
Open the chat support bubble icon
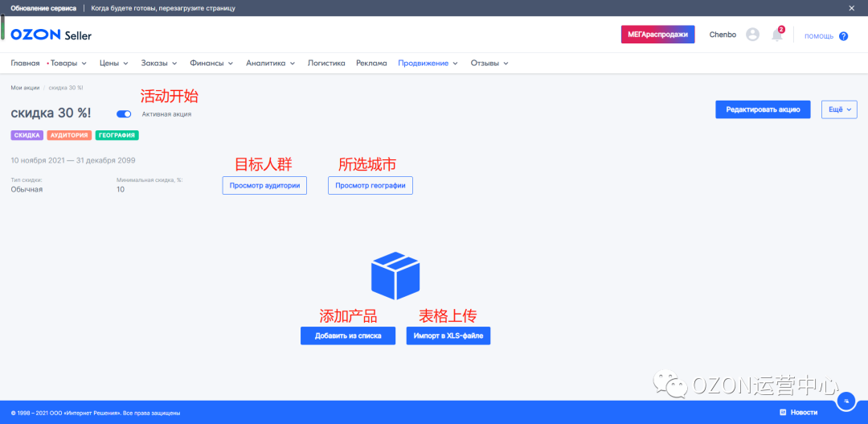pyautogui.click(x=846, y=401)
